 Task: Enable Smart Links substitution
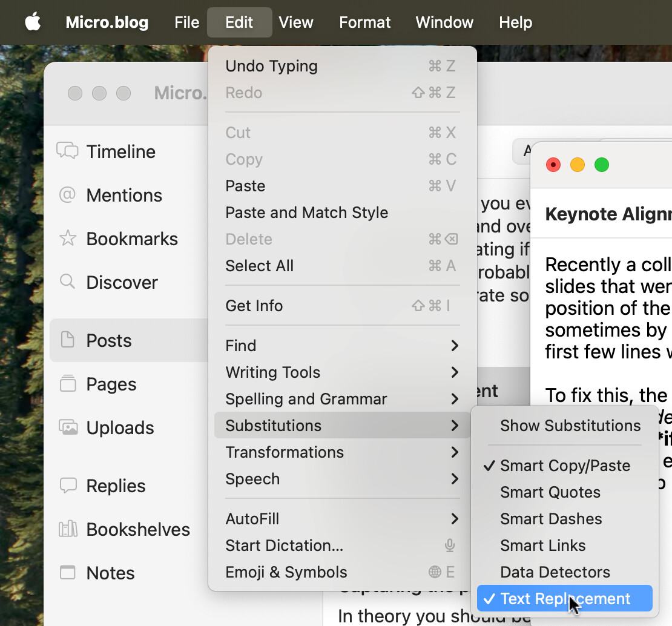(x=565, y=545)
